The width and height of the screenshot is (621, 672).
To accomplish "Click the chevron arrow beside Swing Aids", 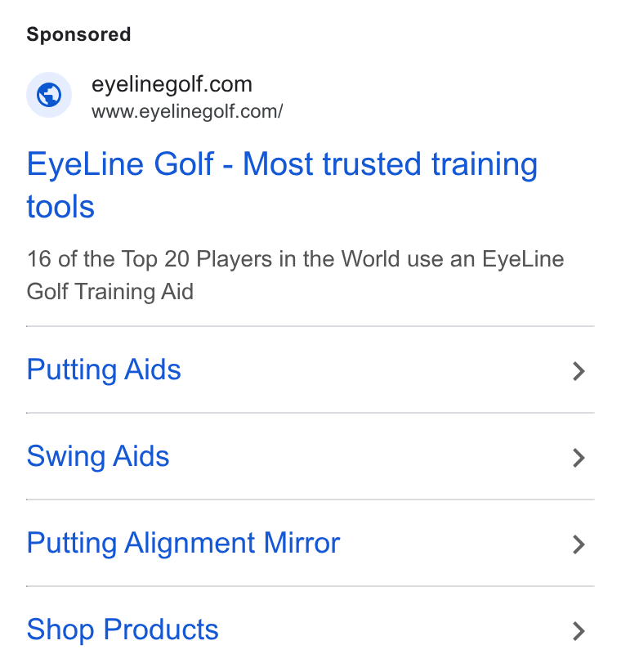I will (579, 458).
